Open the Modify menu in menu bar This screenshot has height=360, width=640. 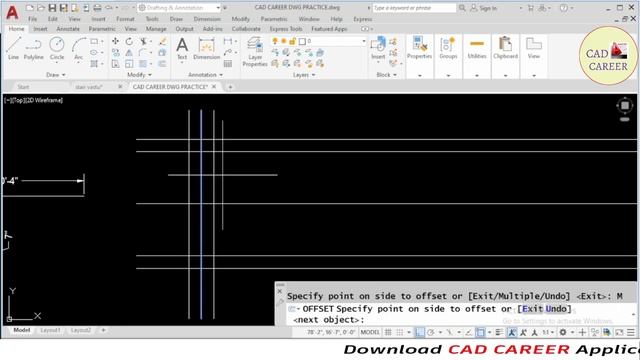pyautogui.click(x=240, y=19)
